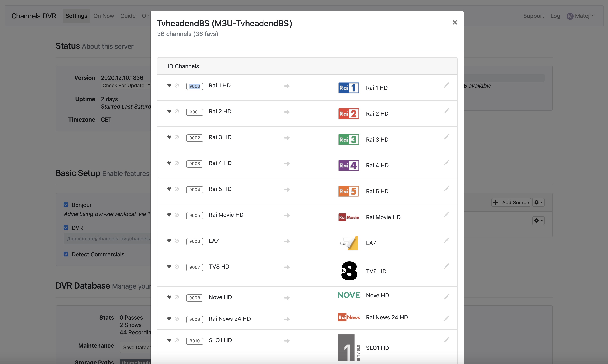The height and width of the screenshot is (364, 608).
Task: Click the mapping arrow for Rai Movie HD
Action: pyautogui.click(x=287, y=215)
